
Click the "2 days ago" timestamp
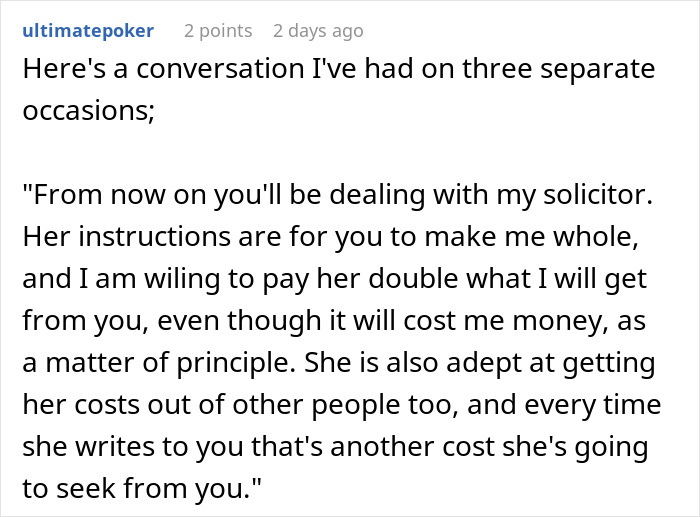point(318,31)
